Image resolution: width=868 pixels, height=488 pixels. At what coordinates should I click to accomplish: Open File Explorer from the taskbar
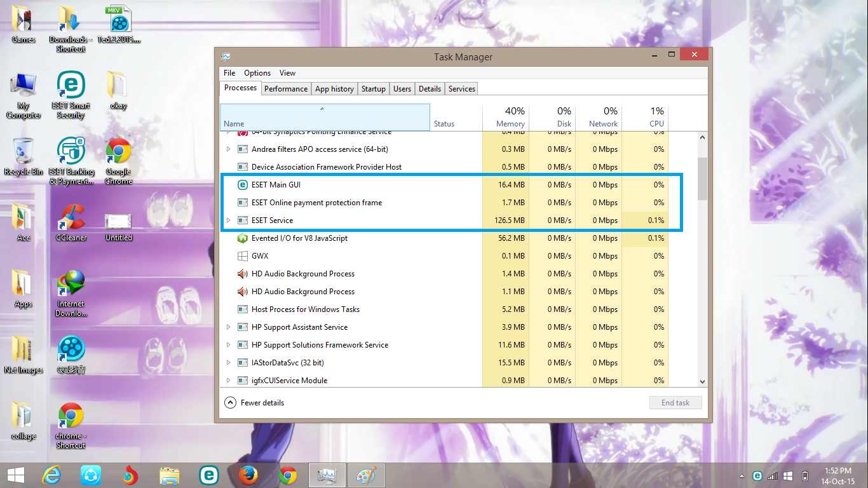[x=170, y=475]
